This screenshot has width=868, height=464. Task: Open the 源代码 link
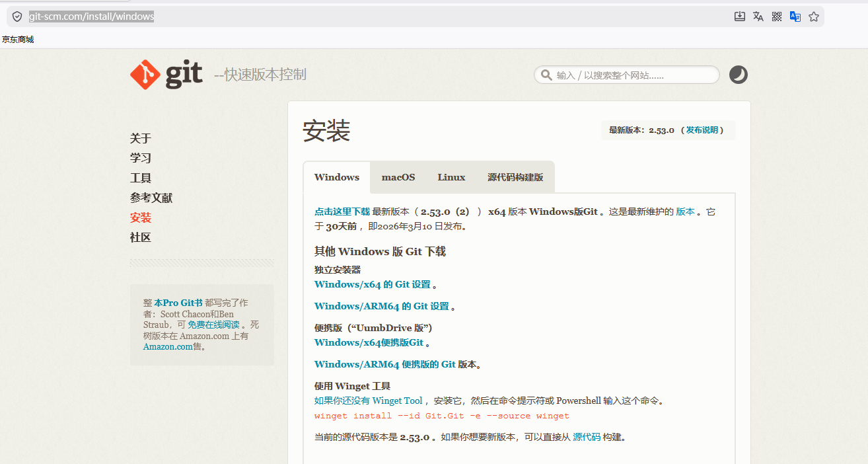(587, 437)
